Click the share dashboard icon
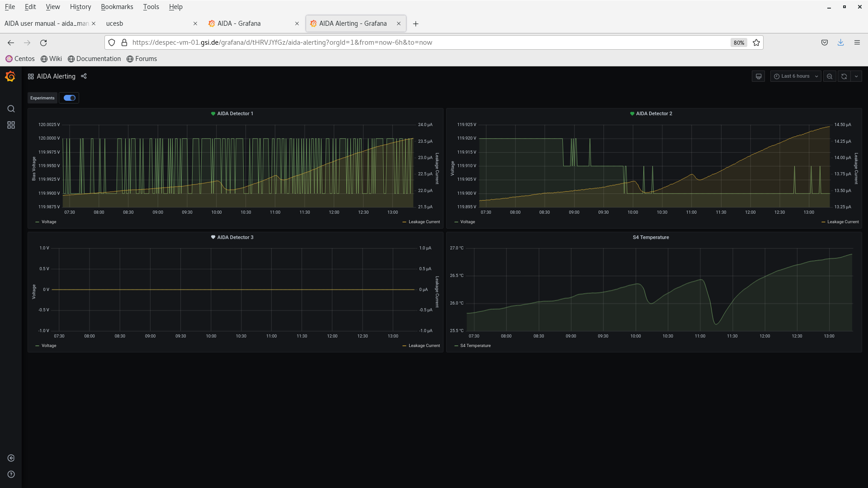This screenshot has width=868, height=488. [x=84, y=76]
